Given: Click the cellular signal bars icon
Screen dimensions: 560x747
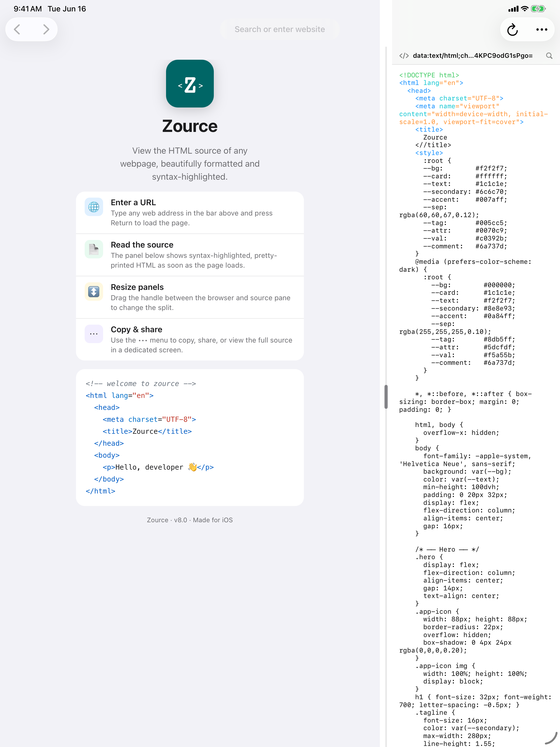Looking at the screenshot, I should coord(513,9).
